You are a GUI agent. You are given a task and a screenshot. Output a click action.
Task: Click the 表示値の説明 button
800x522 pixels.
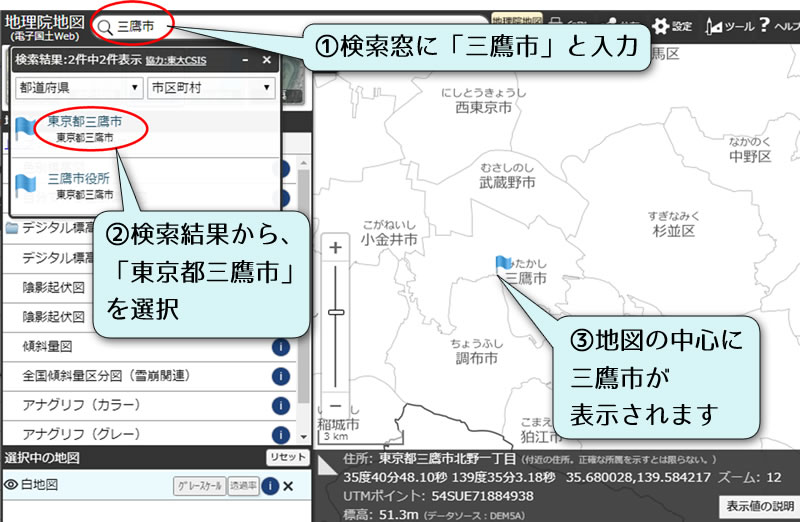pos(760,506)
